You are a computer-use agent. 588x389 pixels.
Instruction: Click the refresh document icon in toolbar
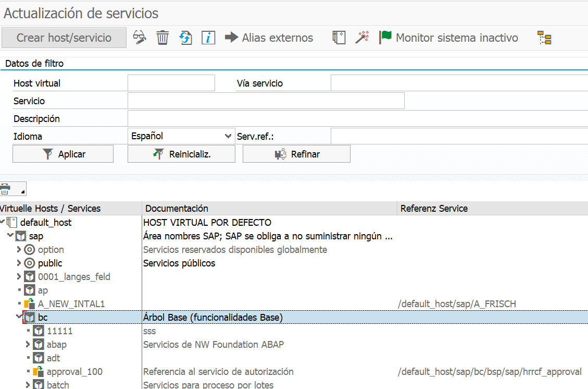pyautogui.click(x=185, y=38)
